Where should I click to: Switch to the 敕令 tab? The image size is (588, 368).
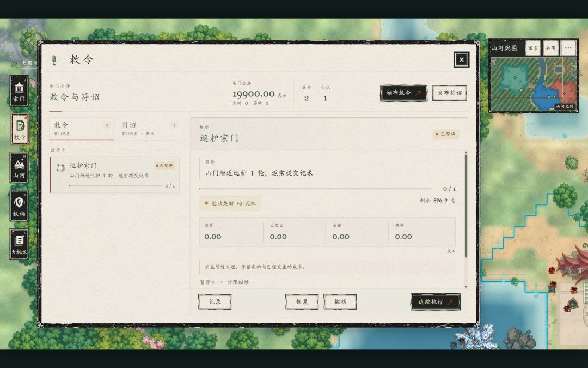click(81, 129)
